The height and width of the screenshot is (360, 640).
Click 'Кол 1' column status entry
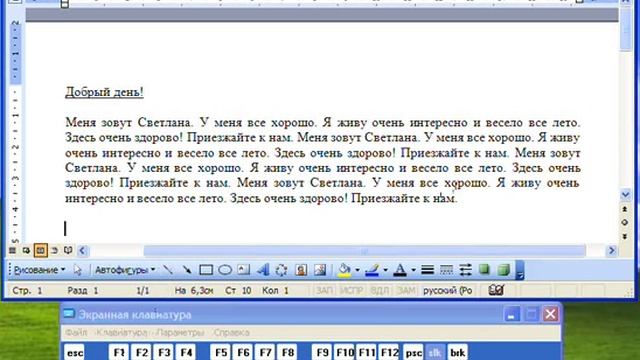pos(276,291)
